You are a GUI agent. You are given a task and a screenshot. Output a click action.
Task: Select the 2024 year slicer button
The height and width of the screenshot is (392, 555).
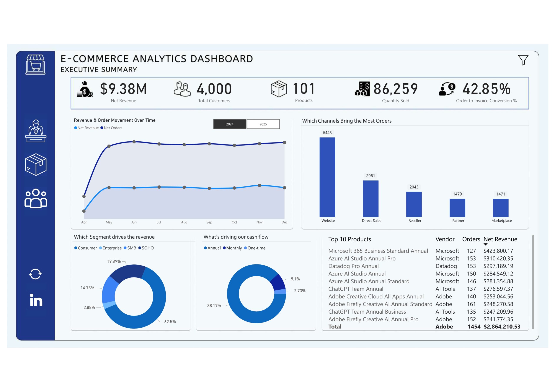(230, 124)
